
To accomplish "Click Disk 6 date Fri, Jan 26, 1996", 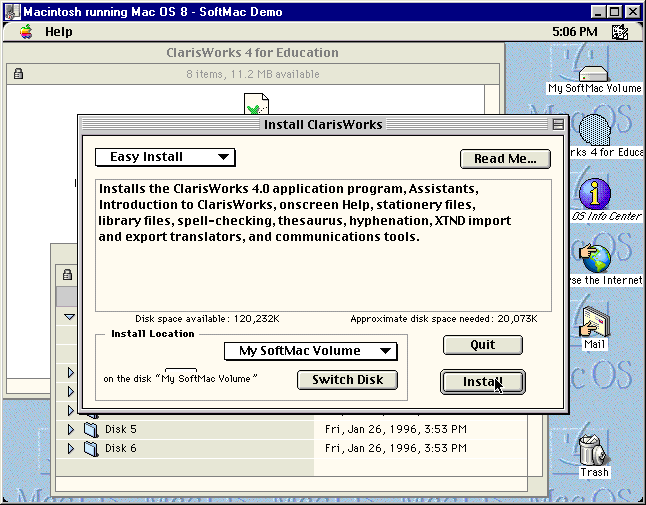I will (396, 448).
